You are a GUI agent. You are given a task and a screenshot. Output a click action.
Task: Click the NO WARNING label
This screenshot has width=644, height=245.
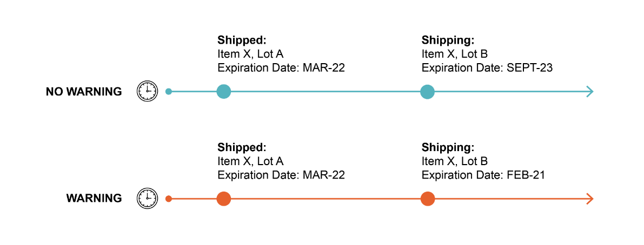[84, 92]
